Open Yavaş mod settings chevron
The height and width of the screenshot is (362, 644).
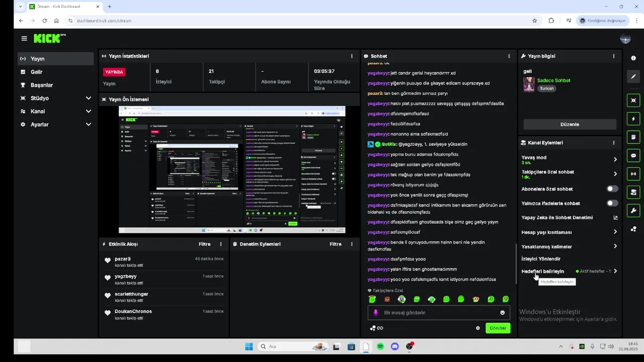click(x=615, y=159)
